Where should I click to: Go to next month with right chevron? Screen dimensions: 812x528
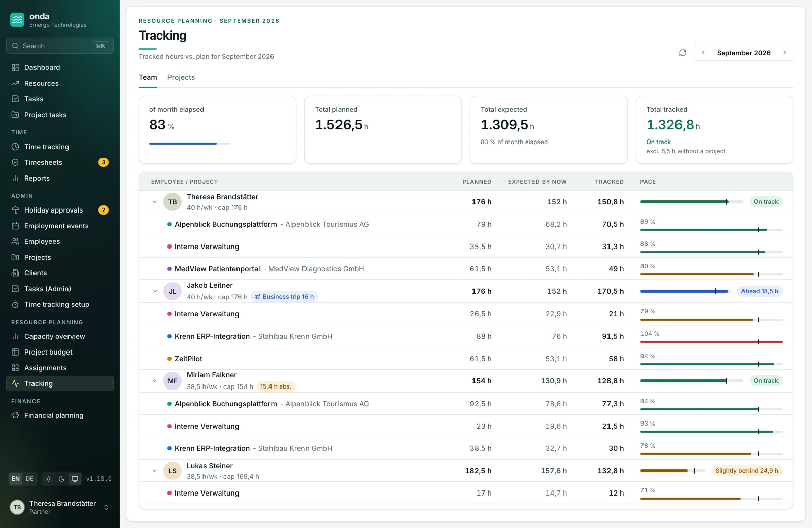785,53
